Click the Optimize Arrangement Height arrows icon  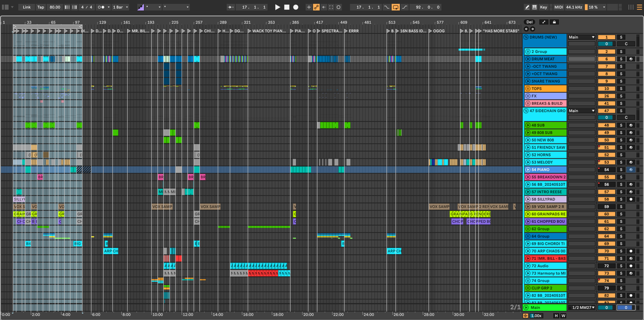click(544, 22)
